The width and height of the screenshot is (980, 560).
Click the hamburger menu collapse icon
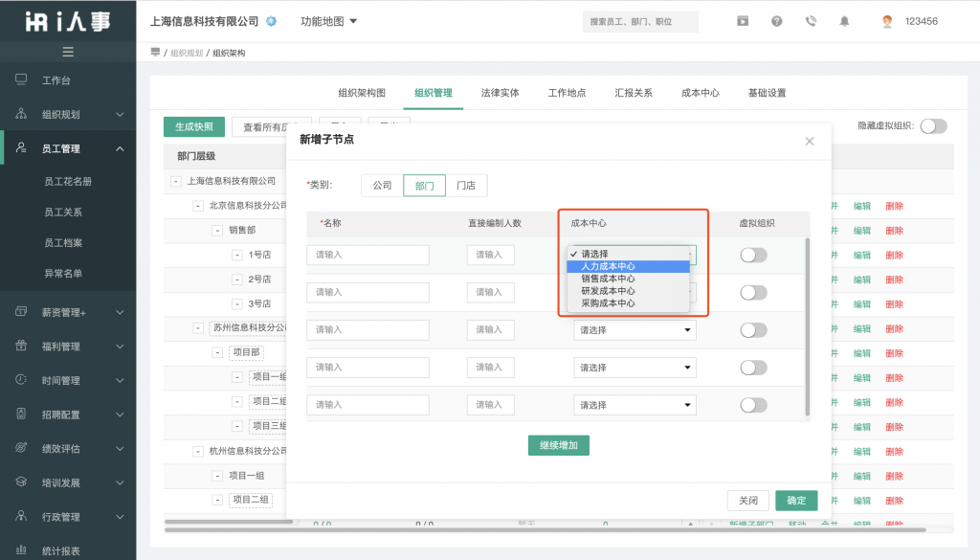(x=68, y=52)
